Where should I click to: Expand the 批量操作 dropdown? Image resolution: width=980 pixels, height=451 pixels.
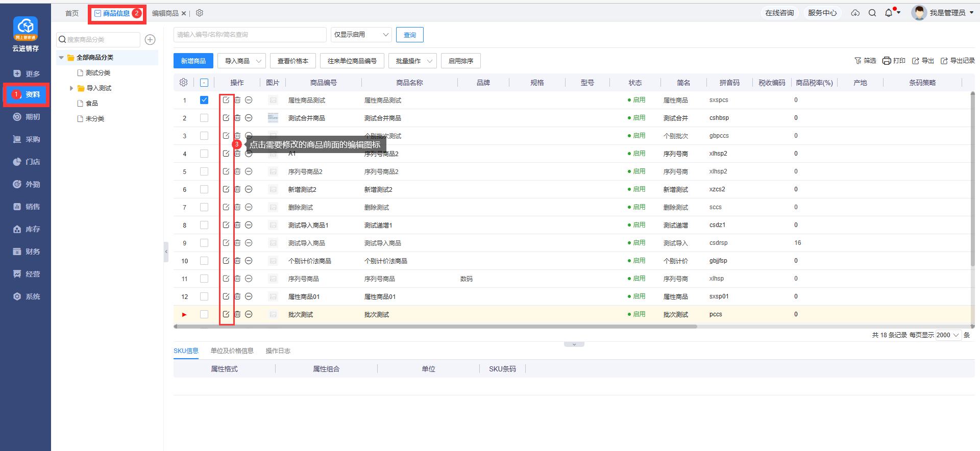pos(412,61)
